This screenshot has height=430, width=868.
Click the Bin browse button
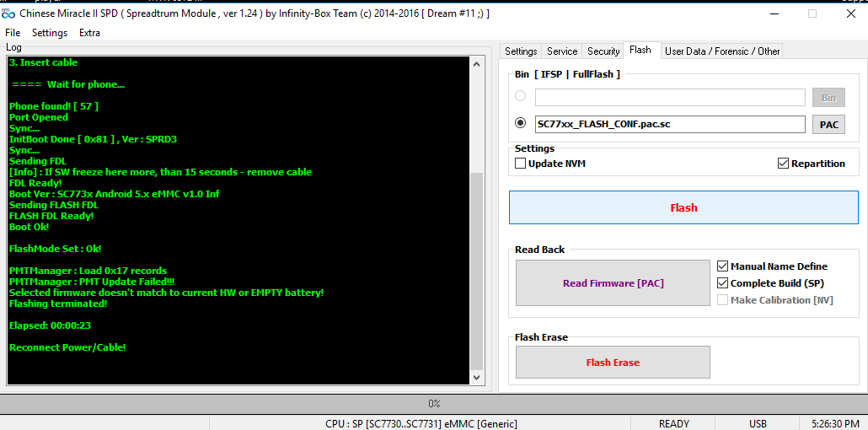(x=828, y=98)
